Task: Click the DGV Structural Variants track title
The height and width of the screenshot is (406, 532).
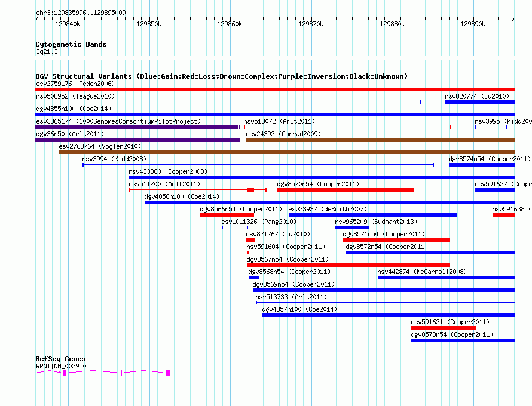Action: point(222,76)
